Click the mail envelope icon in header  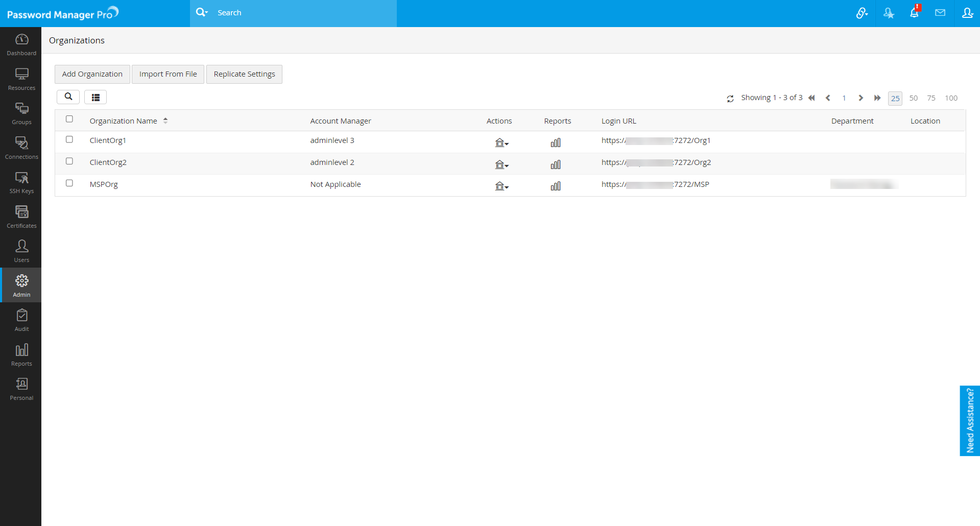point(940,13)
